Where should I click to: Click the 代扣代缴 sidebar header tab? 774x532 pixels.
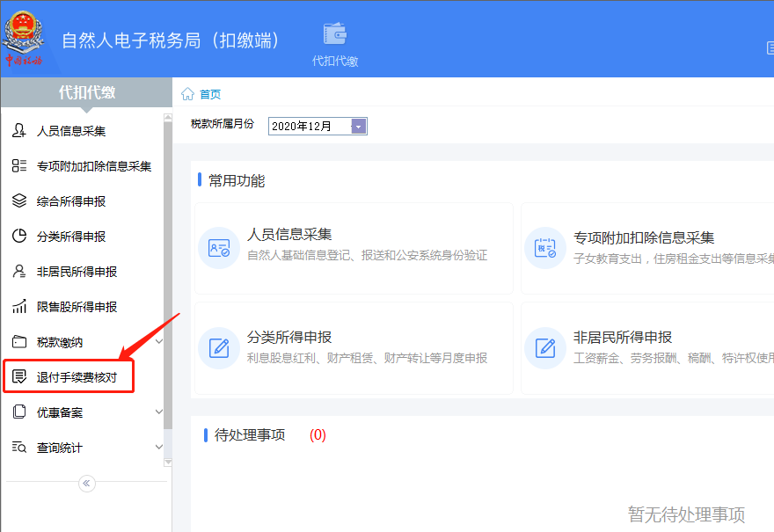point(87,92)
